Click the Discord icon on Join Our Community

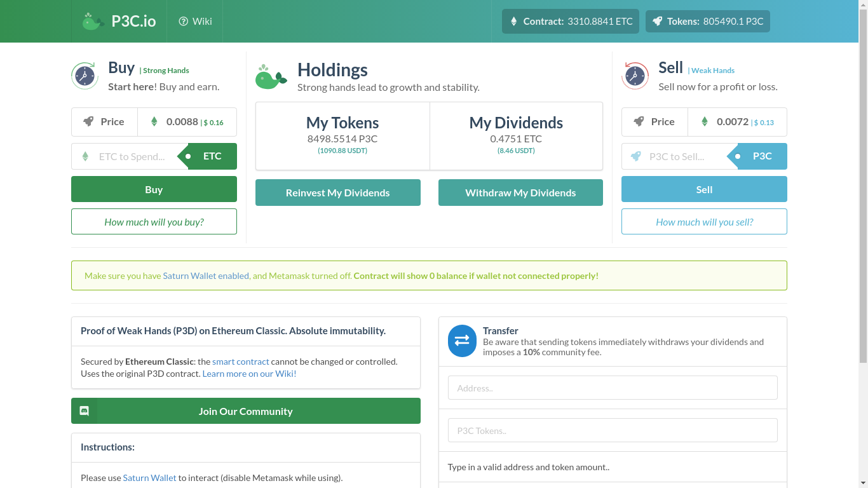84,411
